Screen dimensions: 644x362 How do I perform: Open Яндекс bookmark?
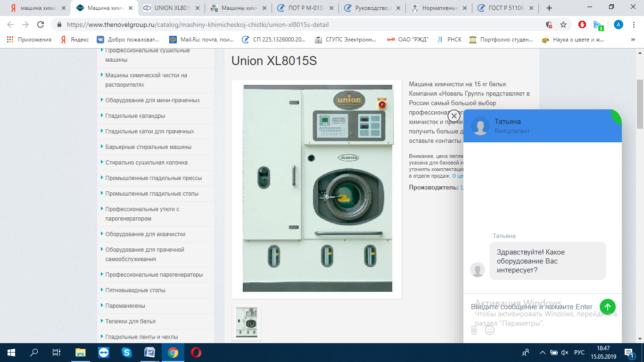(74, 40)
